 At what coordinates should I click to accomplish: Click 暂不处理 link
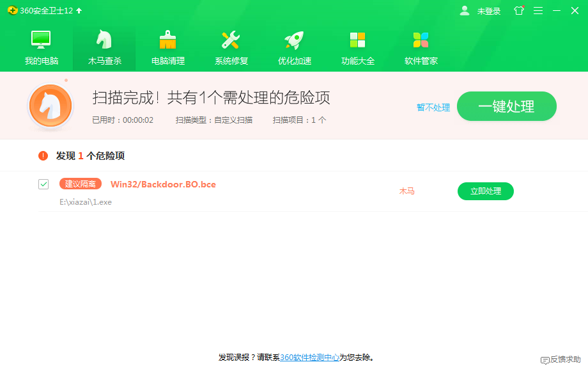click(x=433, y=107)
